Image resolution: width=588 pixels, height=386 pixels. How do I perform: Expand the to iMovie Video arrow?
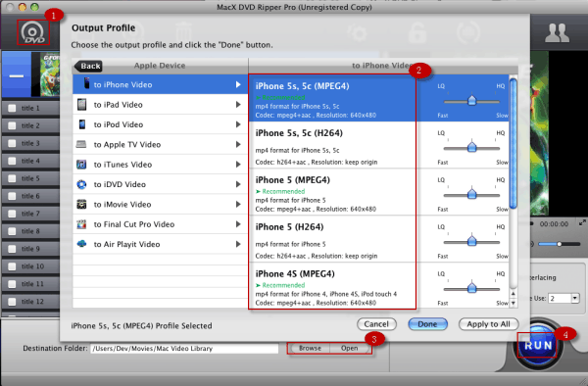pos(238,204)
